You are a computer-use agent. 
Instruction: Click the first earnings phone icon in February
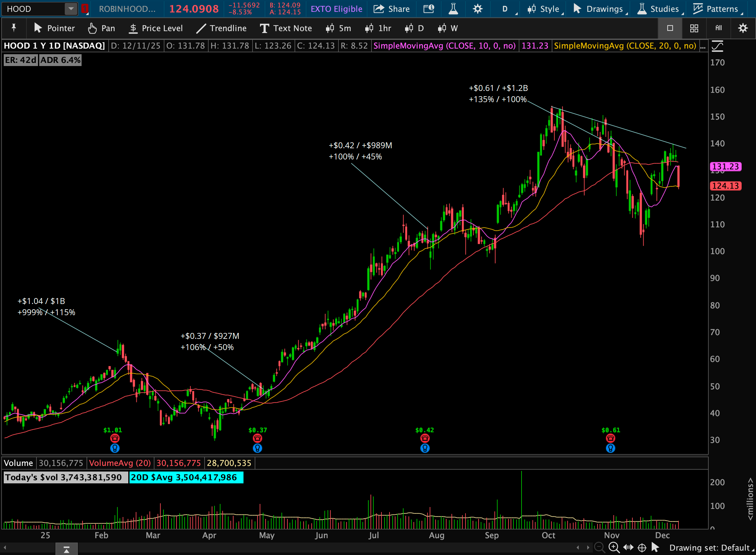[x=115, y=438]
